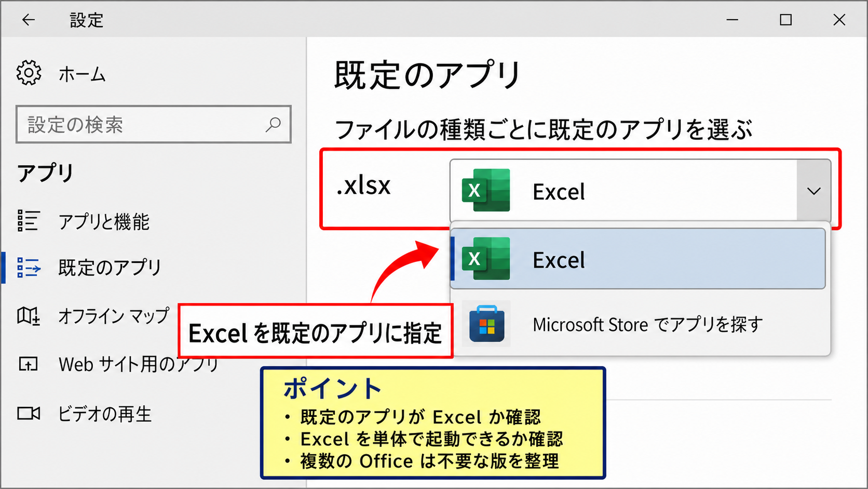The height and width of the screenshot is (489, 868).
Task: Open オフライン マップ settings
Action: (114, 315)
